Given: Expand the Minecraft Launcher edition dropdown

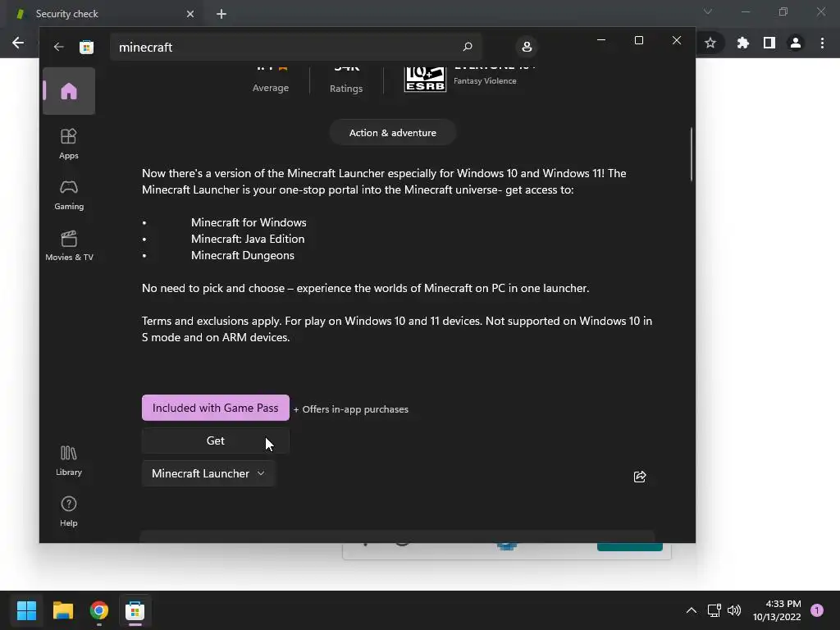Looking at the screenshot, I should 208,473.
